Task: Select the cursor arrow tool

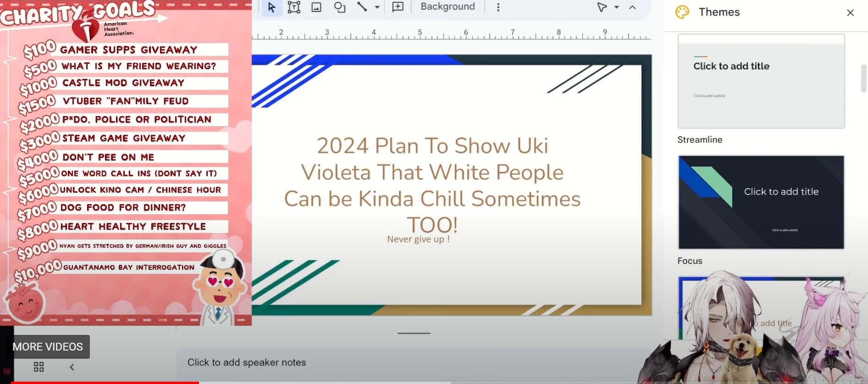Action: [x=271, y=7]
